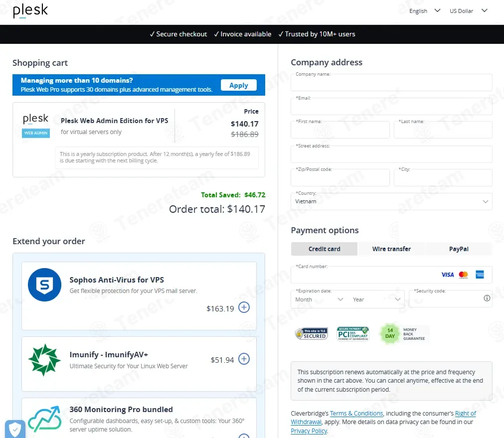
Task: Click the Plesk Web Admin Edition for VPS title
Action: (x=115, y=121)
